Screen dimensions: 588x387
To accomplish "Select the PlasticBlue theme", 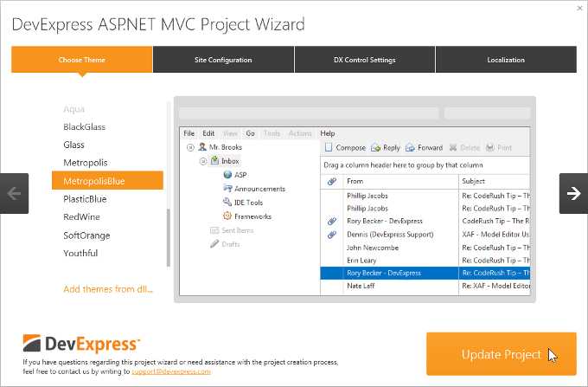I will coord(85,199).
